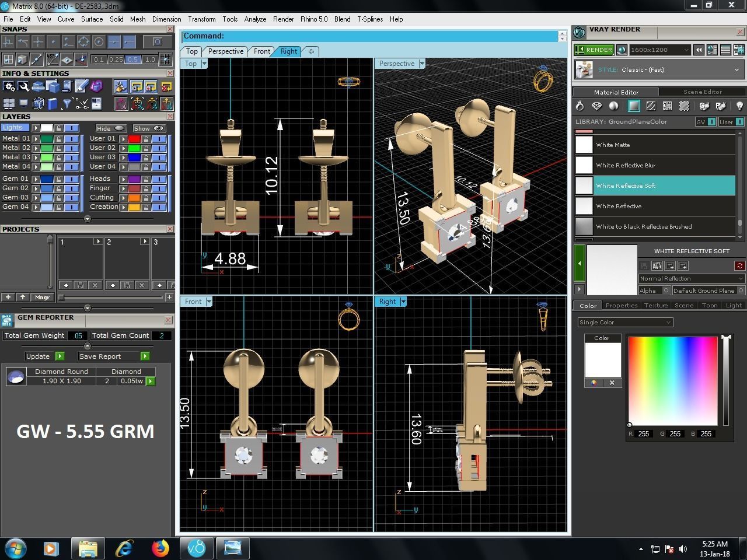Click the funnel filter icon
The height and width of the screenshot is (560, 747).
click(x=67, y=104)
